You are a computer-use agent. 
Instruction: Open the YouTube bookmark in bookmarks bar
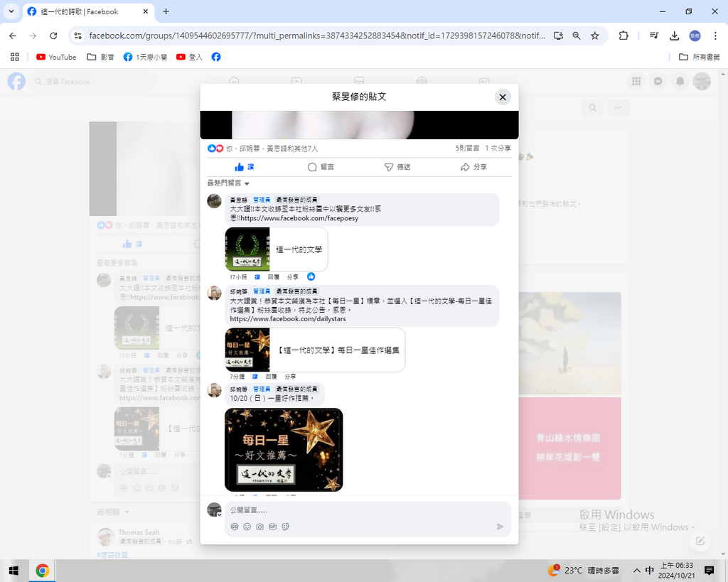pyautogui.click(x=56, y=57)
